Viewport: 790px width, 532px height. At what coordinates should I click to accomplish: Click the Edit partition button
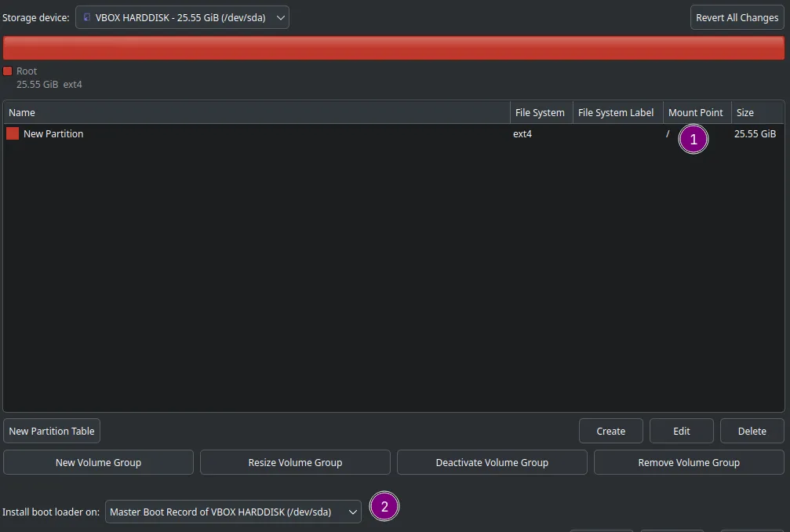(x=681, y=432)
